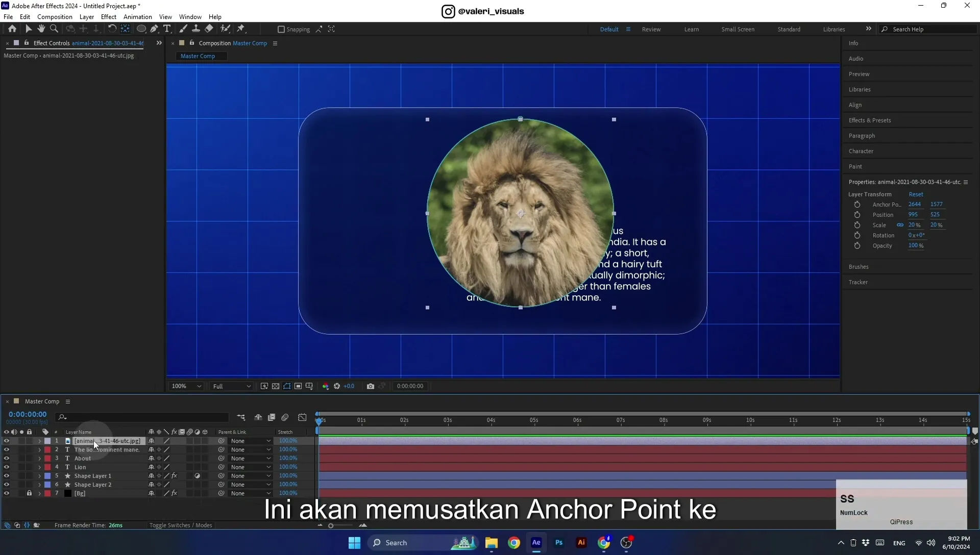Reset exposure in the viewer
Screen dimensions: 980x555
(337, 386)
